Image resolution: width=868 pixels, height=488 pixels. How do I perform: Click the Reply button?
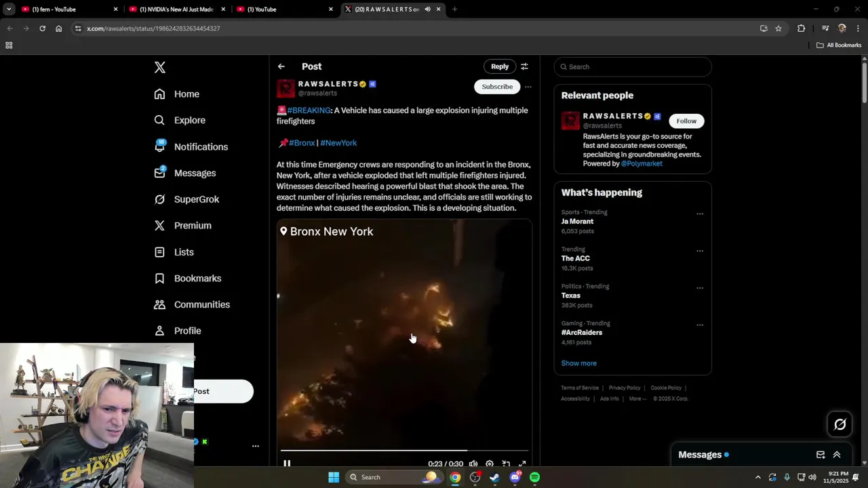500,66
